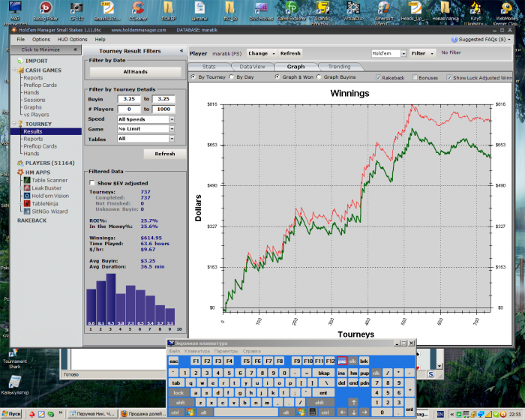
Task: Uncheck the Rakeback checkbox
Action: [x=377, y=77]
